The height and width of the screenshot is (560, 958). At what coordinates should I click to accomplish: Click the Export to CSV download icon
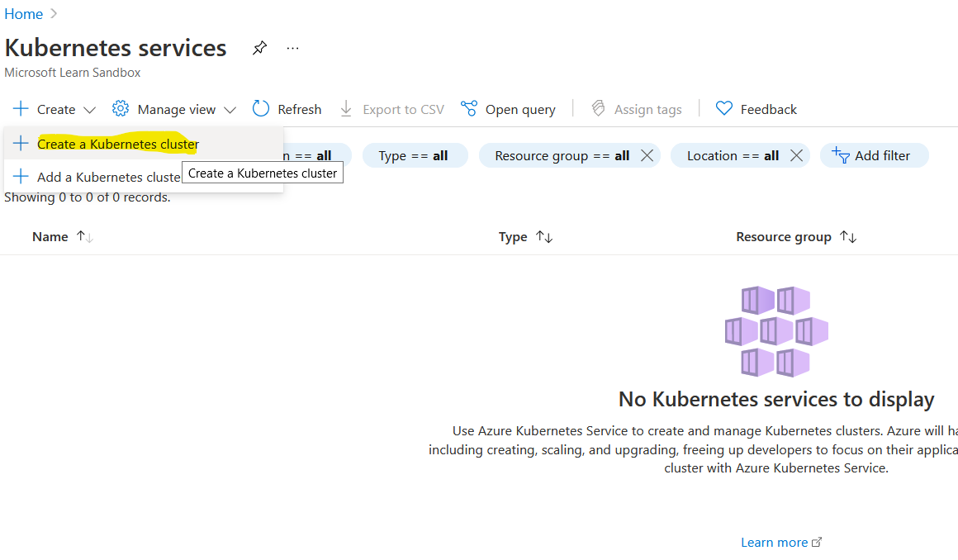coord(346,109)
